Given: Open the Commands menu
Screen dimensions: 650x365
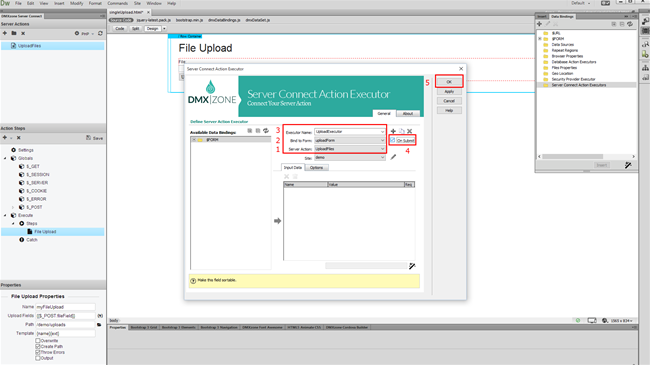Looking at the screenshot, I should [x=118, y=3].
